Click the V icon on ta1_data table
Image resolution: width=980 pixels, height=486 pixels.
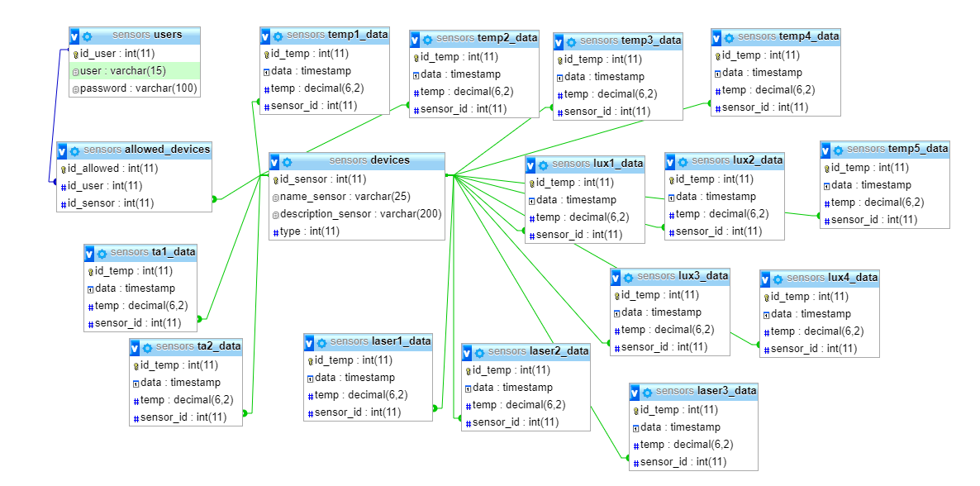click(89, 253)
